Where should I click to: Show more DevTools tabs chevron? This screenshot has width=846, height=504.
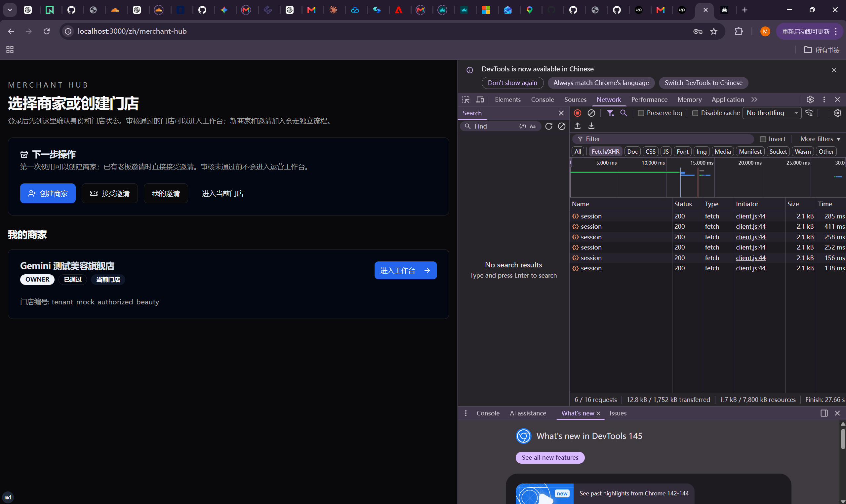click(754, 99)
